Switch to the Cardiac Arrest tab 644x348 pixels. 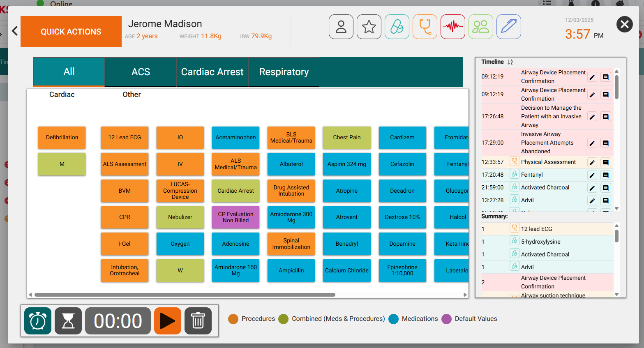coord(212,72)
